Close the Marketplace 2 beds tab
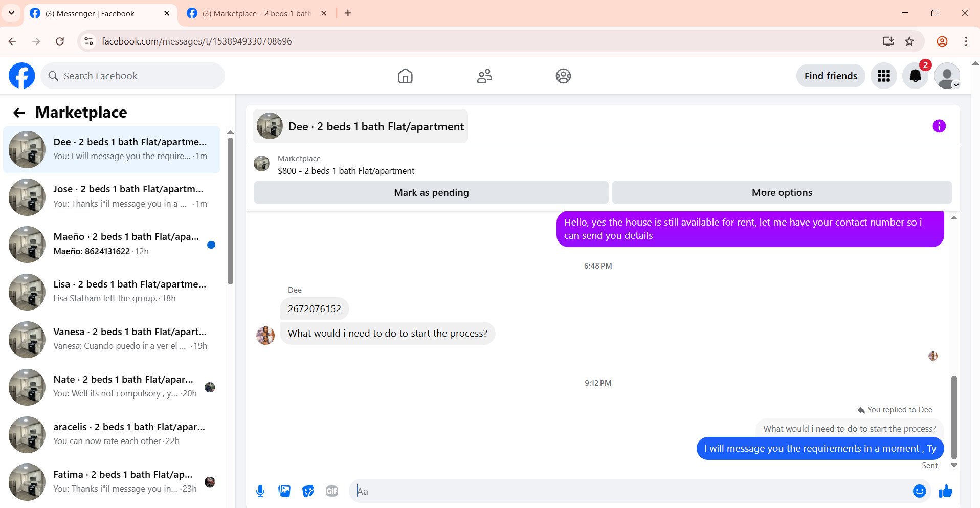The image size is (980, 508). click(324, 13)
